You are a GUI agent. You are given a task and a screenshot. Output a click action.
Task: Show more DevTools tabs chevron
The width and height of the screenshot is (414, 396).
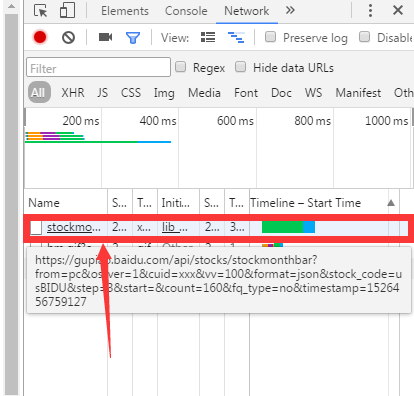tap(290, 10)
